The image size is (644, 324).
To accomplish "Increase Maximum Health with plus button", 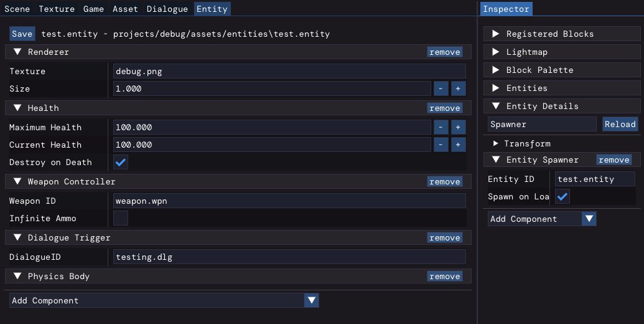I will [x=459, y=127].
